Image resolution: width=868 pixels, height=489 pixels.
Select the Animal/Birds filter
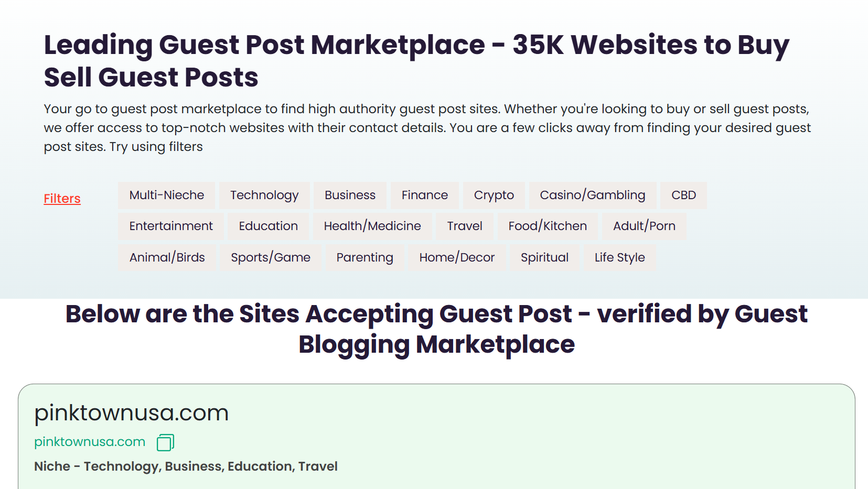pos(167,257)
